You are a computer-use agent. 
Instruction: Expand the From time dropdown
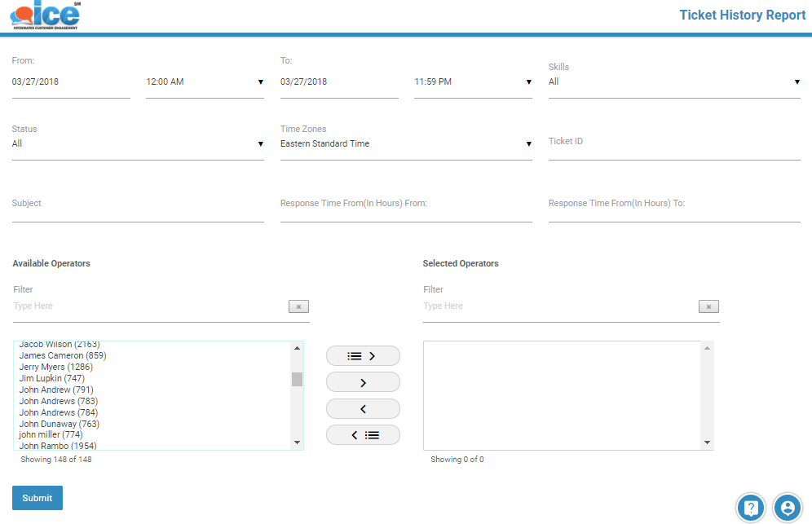pyautogui.click(x=205, y=82)
